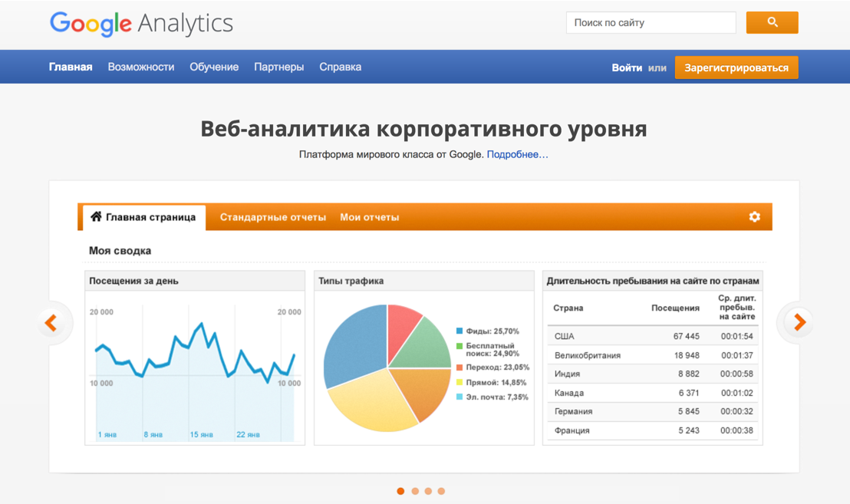Screen dimensions: 850x504
Task: Click the home icon on Главная страница tab
Action: coord(96,216)
